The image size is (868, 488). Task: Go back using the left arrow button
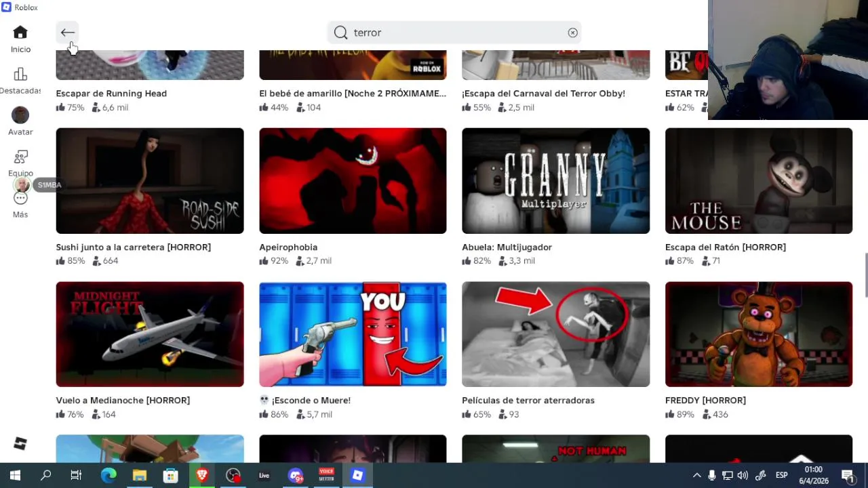pos(67,33)
